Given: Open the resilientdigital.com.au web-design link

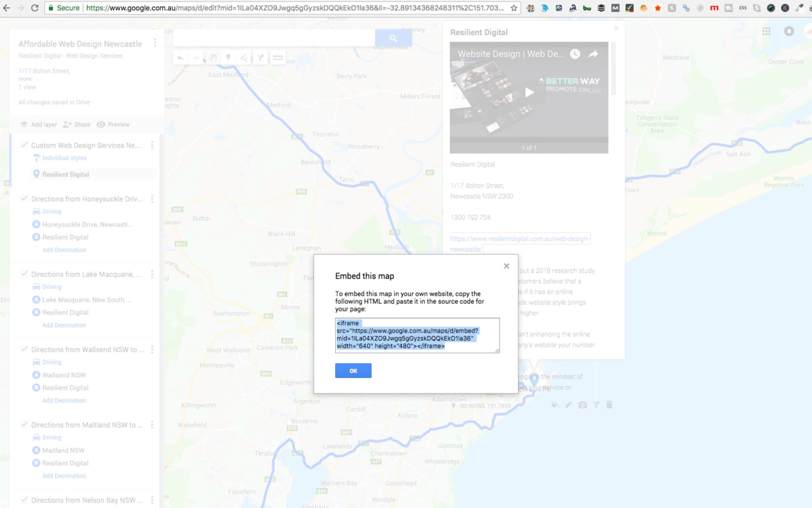Looking at the screenshot, I should tap(519, 244).
